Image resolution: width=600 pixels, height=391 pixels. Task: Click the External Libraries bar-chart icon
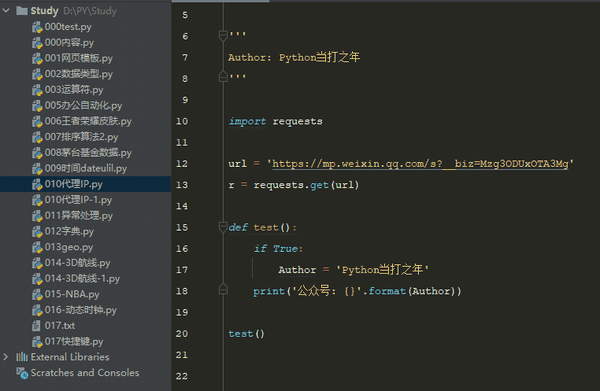point(22,357)
